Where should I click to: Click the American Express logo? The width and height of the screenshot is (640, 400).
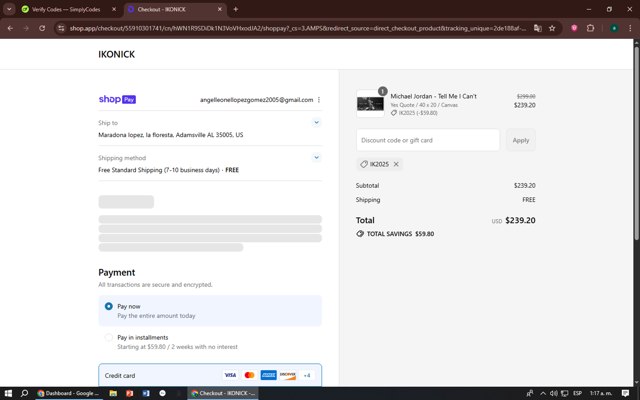(x=269, y=375)
